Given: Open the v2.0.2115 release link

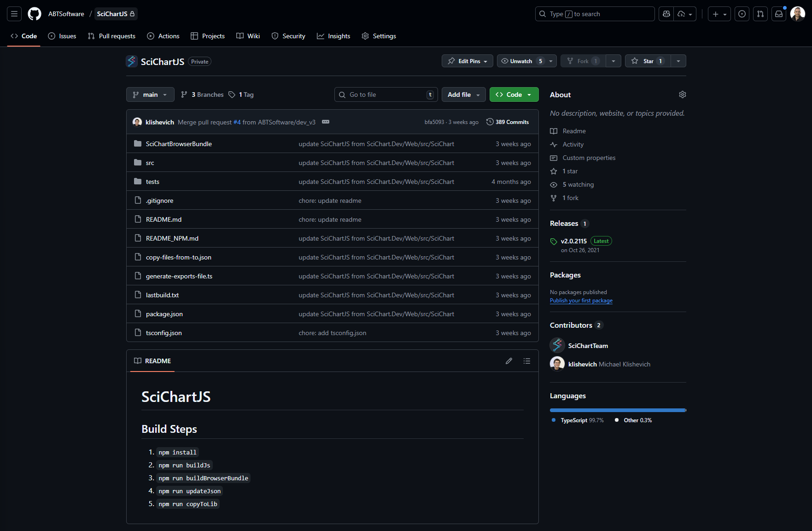Looking at the screenshot, I should click(x=574, y=241).
